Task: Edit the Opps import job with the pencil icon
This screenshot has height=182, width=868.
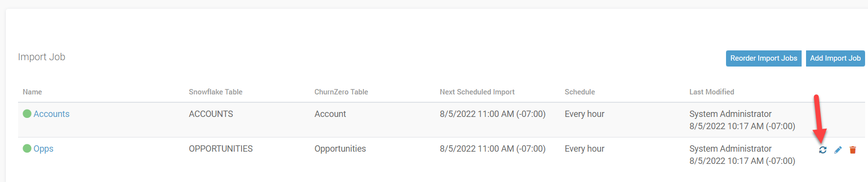Action: coord(838,150)
